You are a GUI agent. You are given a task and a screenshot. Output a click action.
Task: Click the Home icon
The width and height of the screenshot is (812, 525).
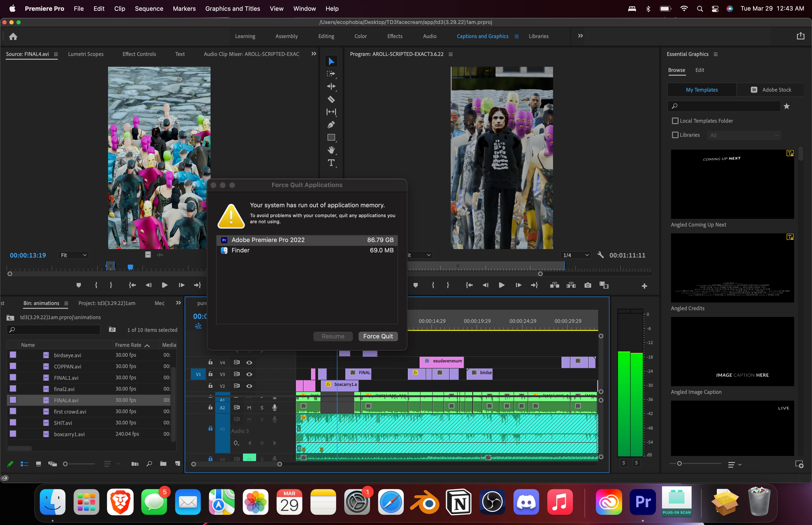click(x=13, y=36)
